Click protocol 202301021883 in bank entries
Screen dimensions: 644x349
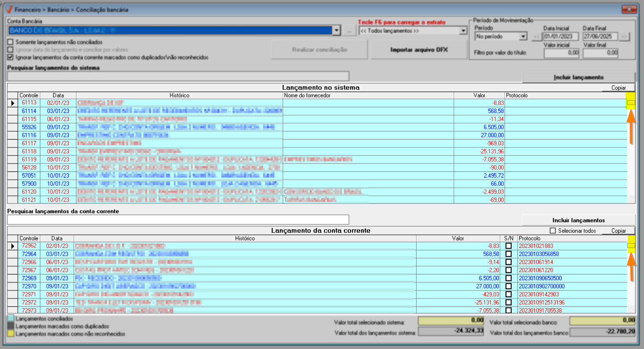pyautogui.click(x=536, y=246)
